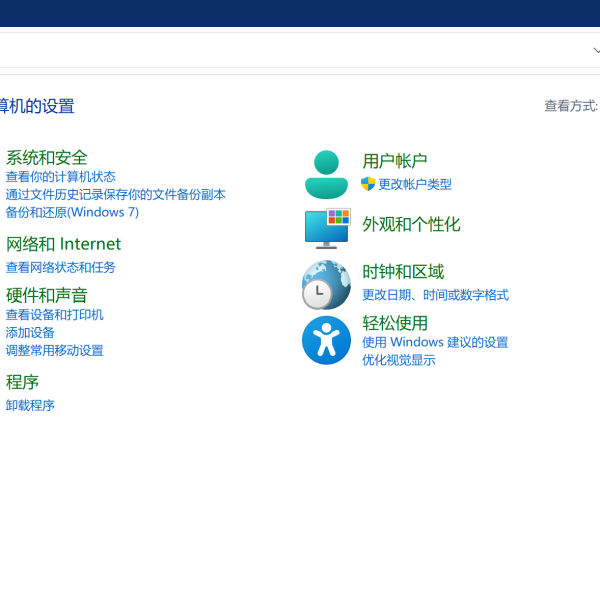Open the 网络和 Internet category
The width and height of the screenshot is (600, 600).
(63, 244)
